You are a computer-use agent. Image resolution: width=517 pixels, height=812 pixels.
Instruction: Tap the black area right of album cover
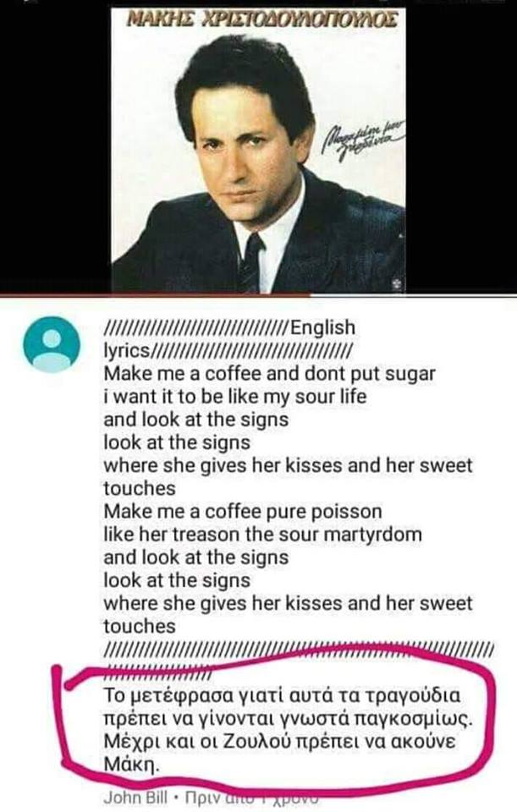coord(461,147)
